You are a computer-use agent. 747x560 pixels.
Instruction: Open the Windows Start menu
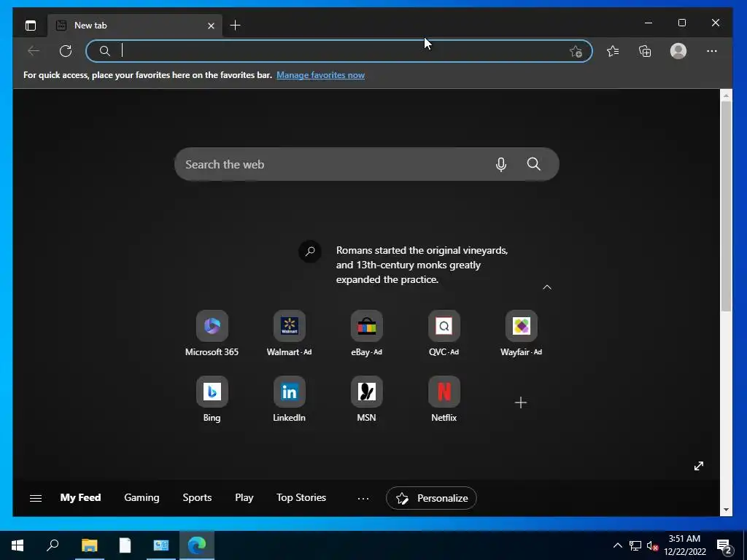pos(18,545)
